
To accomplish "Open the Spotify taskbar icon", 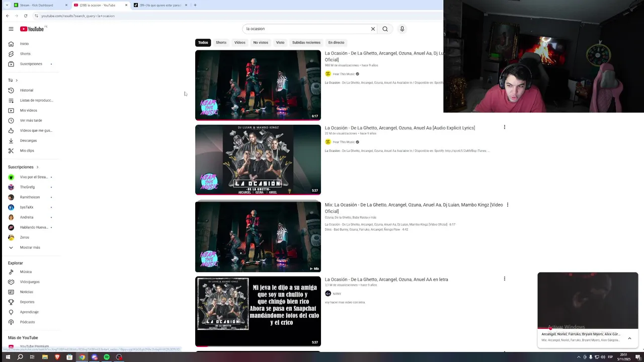I will 107,357.
